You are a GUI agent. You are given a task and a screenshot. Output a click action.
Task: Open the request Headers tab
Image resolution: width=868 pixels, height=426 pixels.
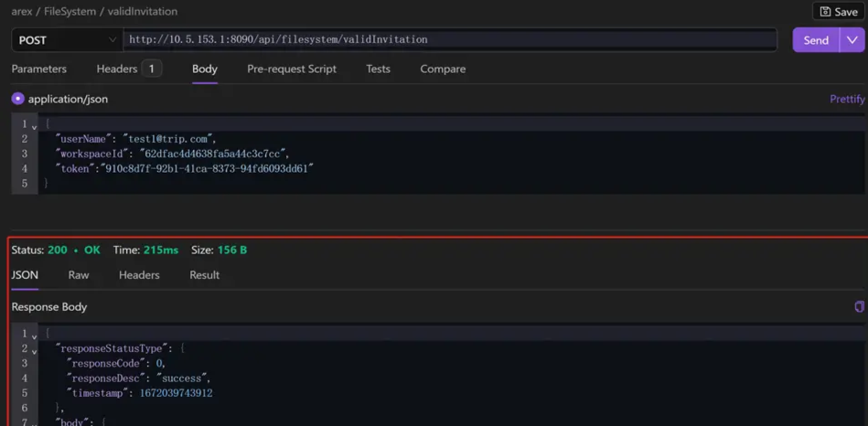pyautogui.click(x=117, y=69)
